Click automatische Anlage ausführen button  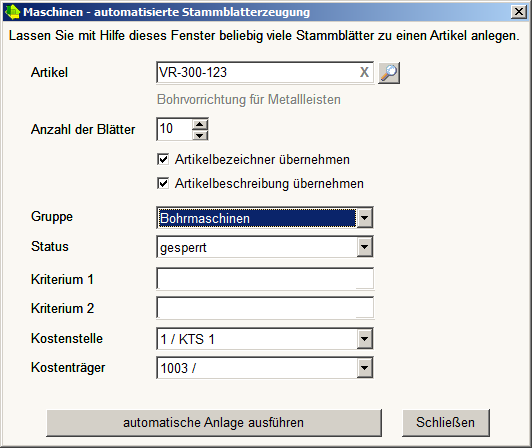click(214, 423)
